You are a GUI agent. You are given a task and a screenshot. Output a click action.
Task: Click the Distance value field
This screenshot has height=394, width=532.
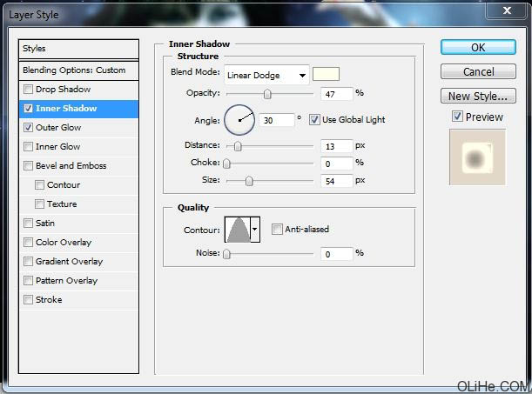336,146
